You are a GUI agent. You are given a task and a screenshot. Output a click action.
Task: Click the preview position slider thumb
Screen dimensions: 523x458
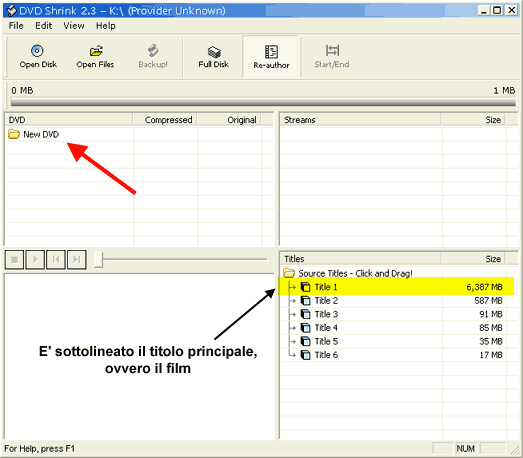point(98,260)
